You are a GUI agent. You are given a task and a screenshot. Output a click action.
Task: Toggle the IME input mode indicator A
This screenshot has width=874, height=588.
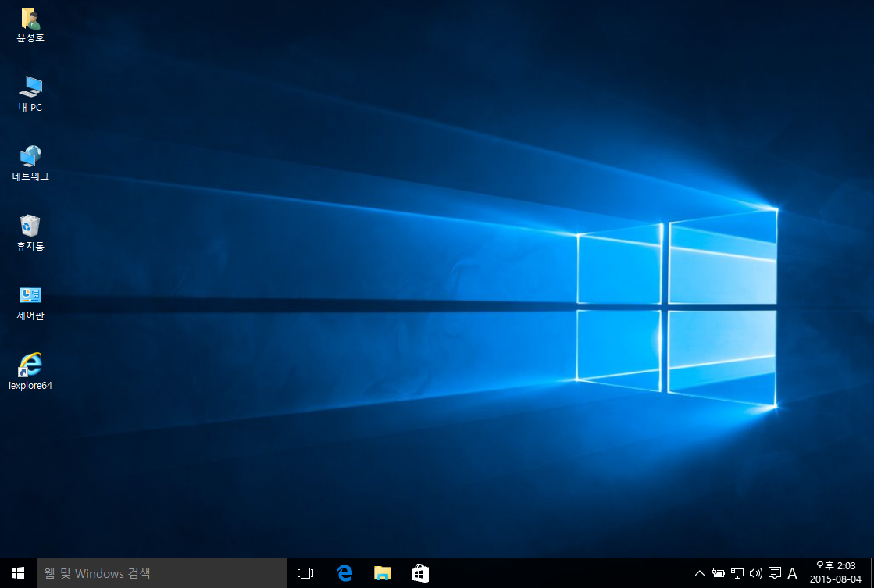(x=792, y=573)
